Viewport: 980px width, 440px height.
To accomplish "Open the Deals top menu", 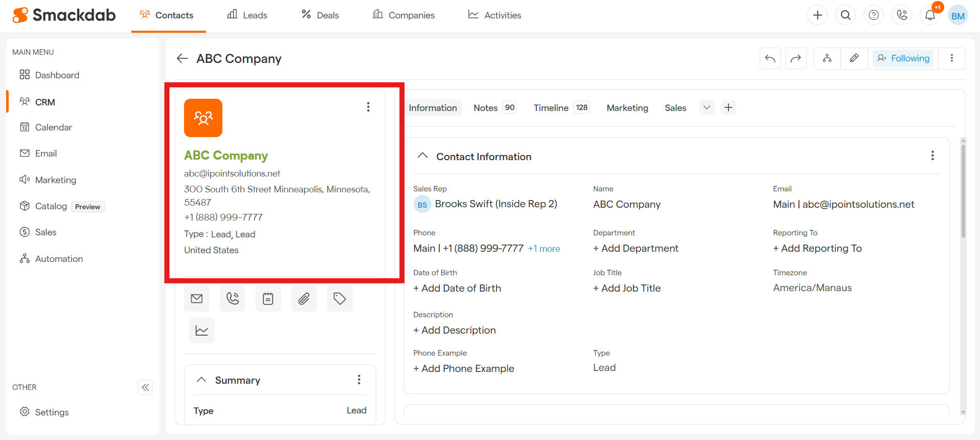I will point(320,15).
